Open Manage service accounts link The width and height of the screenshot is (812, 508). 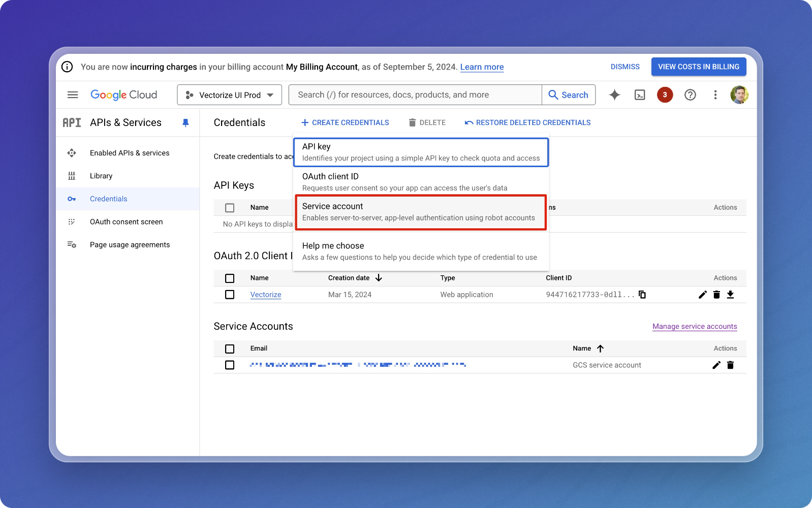coord(695,327)
